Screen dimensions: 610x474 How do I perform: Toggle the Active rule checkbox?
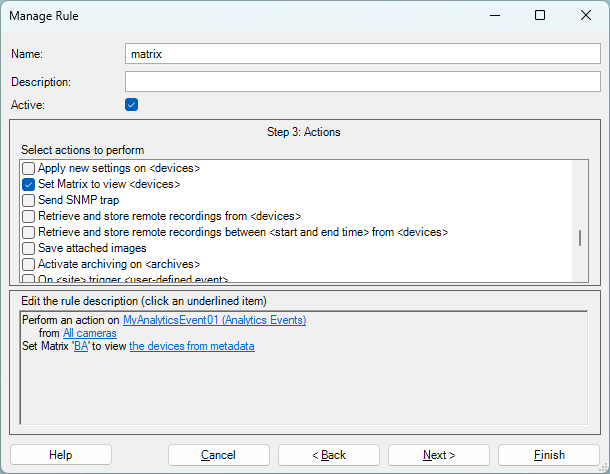[131, 104]
